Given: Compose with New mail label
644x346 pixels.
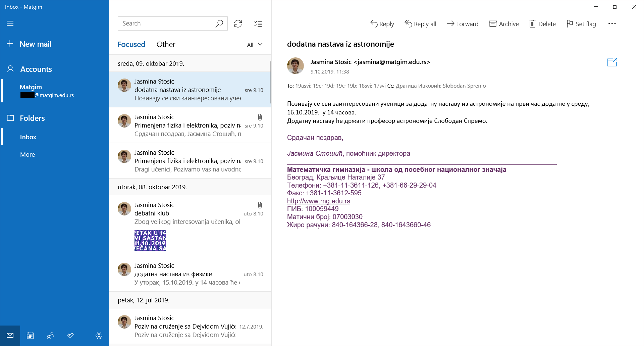Looking at the screenshot, I should (36, 44).
